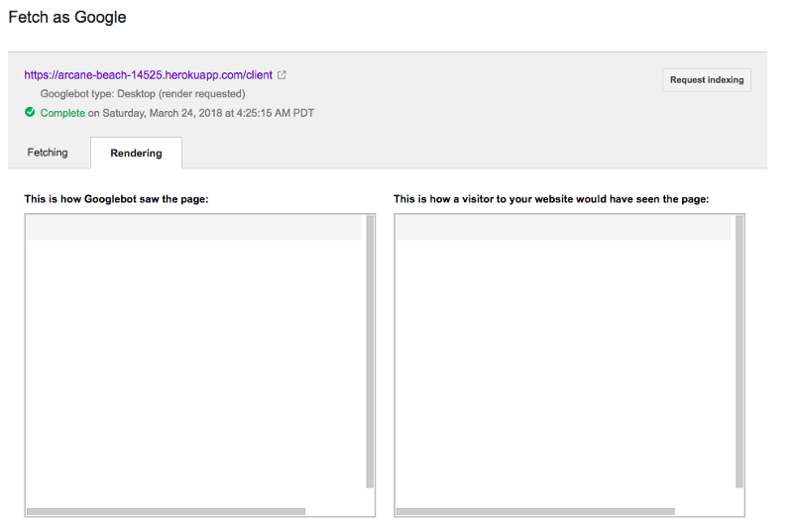
Task: Click the visitor preview vertical scrollbar
Action: tap(739, 352)
